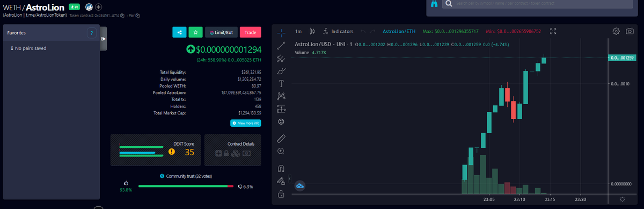Open the Limit/Bot option
Image resolution: width=644 pixels, height=209 pixels.
click(221, 32)
